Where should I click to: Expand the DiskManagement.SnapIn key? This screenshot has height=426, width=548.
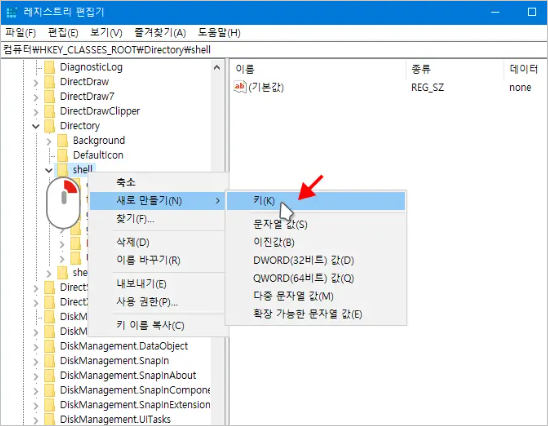point(36,361)
